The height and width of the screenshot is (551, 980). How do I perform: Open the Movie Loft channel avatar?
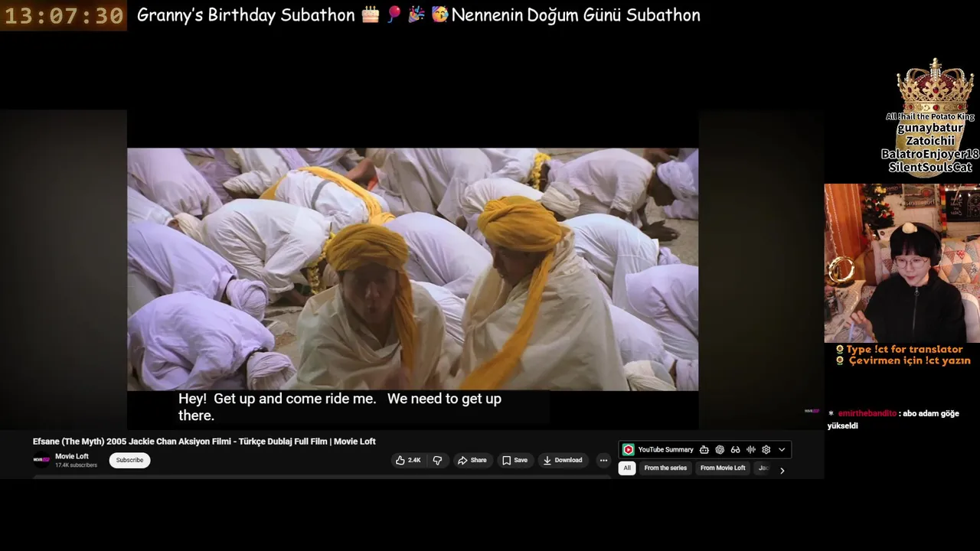tap(41, 460)
